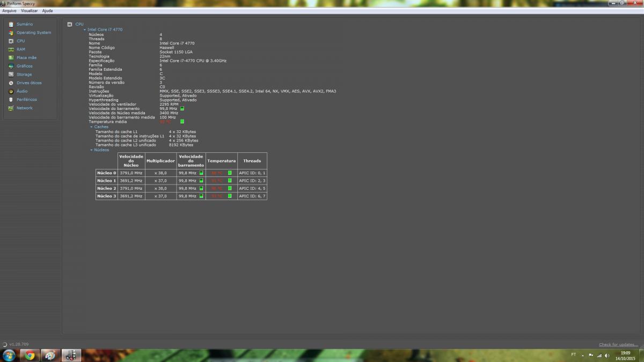The width and height of the screenshot is (644, 362).
Task: Show the Áudio section
Action: click(22, 91)
